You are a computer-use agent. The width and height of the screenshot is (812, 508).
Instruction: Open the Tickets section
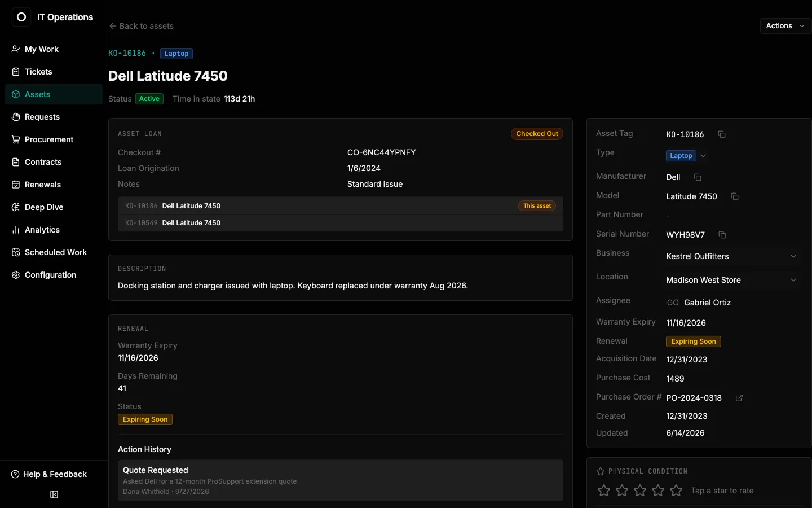pos(54,72)
